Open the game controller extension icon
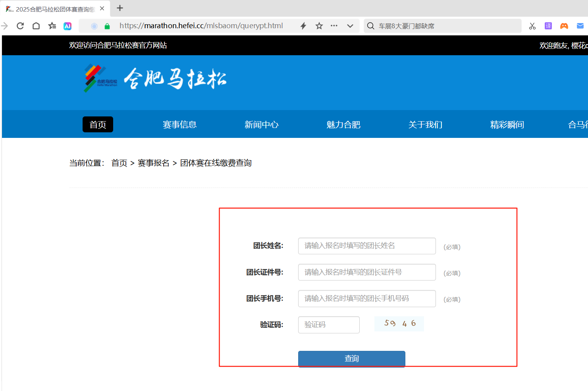This screenshot has width=588, height=391. [564, 26]
